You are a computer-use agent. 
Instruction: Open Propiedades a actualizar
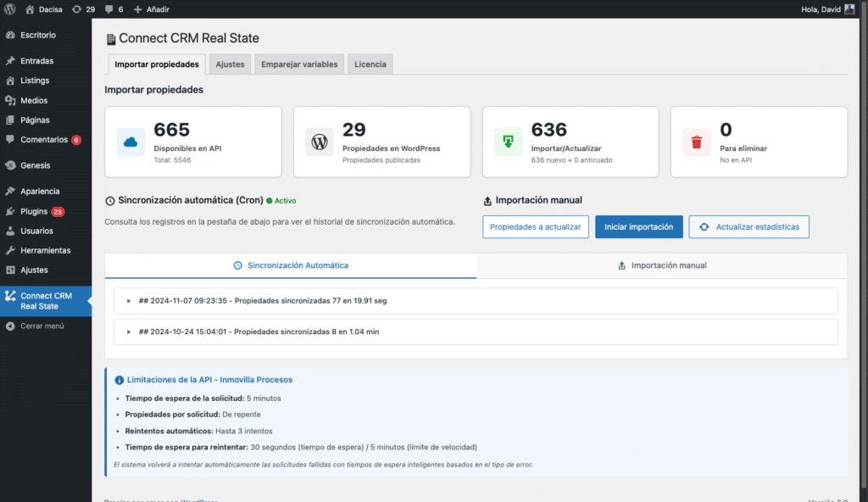click(x=535, y=226)
